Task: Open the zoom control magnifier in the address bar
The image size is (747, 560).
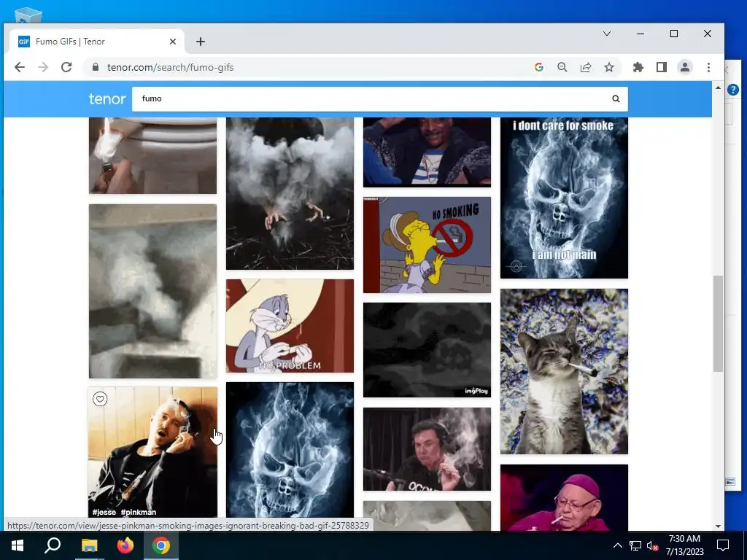Action: [x=562, y=67]
